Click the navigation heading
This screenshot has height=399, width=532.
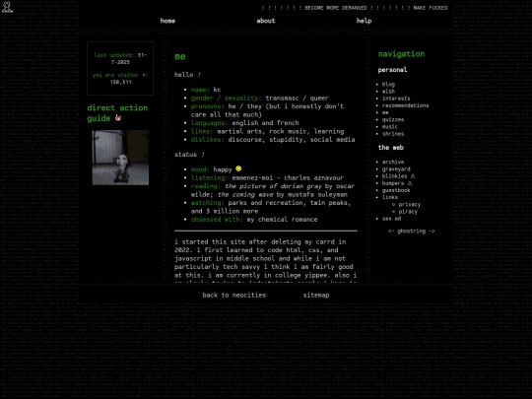click(x=401, y=54)
